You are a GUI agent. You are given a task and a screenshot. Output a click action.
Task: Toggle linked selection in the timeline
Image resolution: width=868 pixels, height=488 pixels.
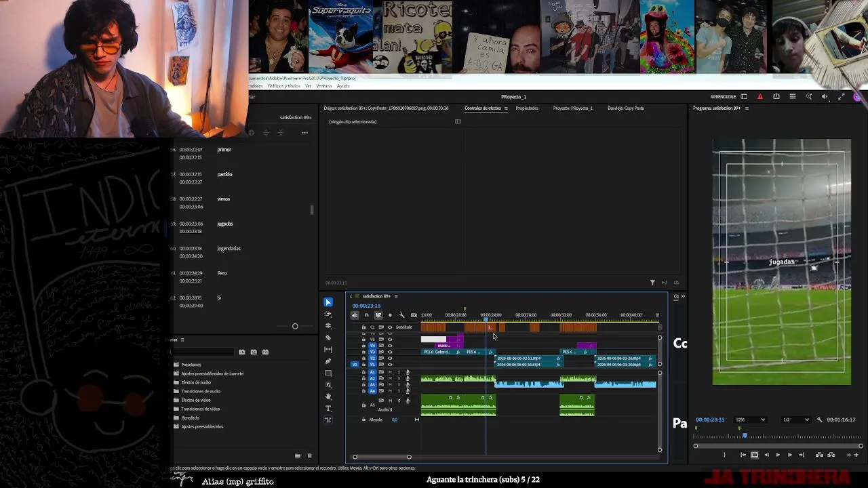pyautogui.click(x=378, y=315)
